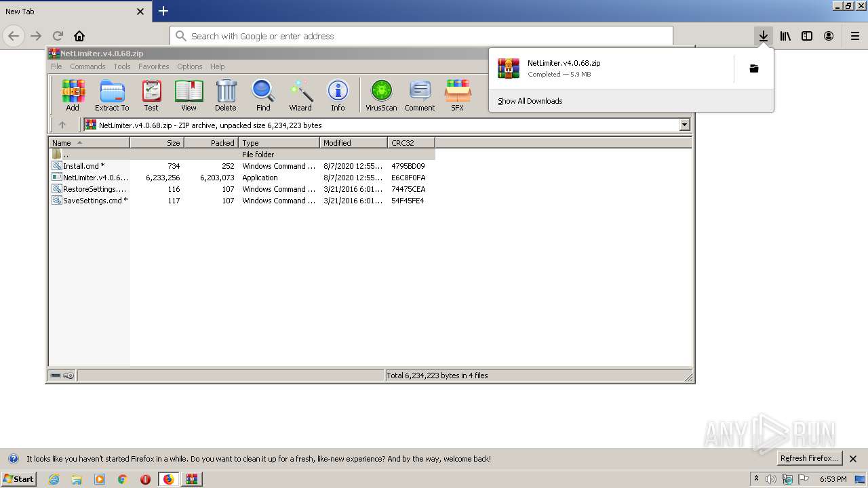The width and height of the screenshot is (868, 488).
Task: Open the Options menu
Action: (x=190, y=66)
